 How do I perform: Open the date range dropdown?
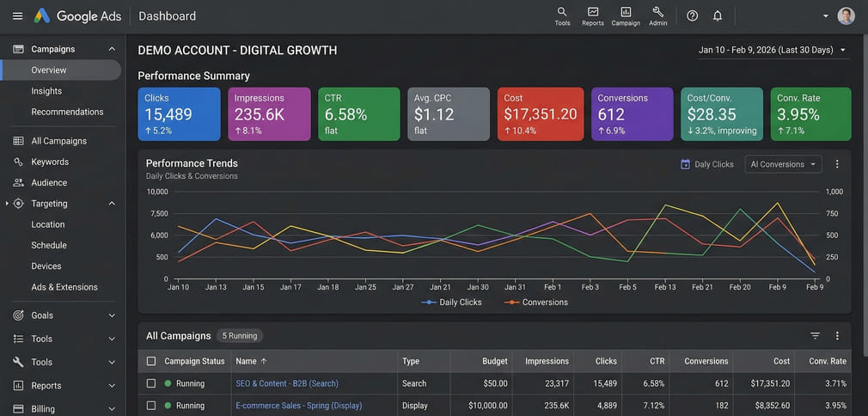point(772,50)
